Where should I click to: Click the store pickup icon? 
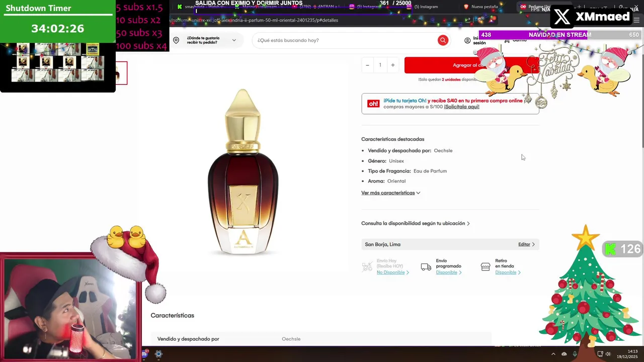(x=486, y=267)
